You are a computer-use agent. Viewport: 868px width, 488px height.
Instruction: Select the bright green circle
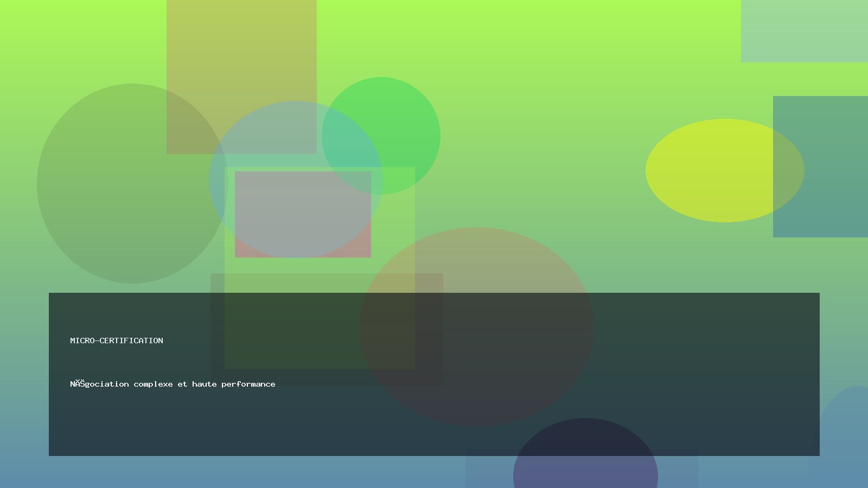(x=401, y=119)
